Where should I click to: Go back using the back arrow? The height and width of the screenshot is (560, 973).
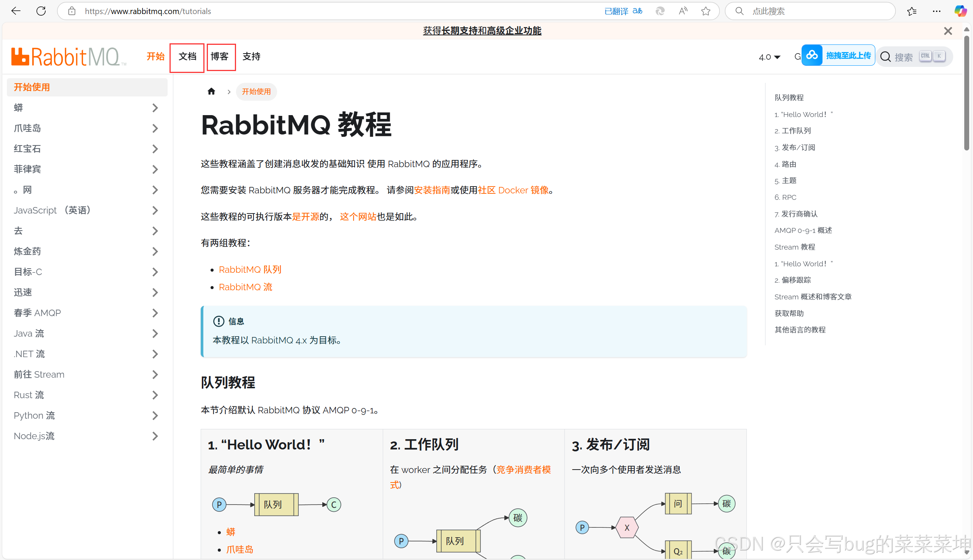pyautogui.click(x=16, y=11)
